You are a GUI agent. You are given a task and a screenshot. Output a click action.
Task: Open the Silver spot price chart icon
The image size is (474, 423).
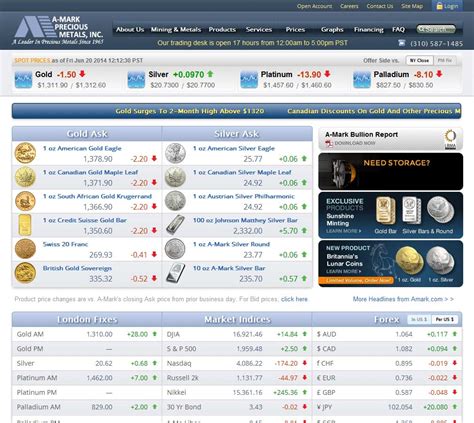point(136,80)
